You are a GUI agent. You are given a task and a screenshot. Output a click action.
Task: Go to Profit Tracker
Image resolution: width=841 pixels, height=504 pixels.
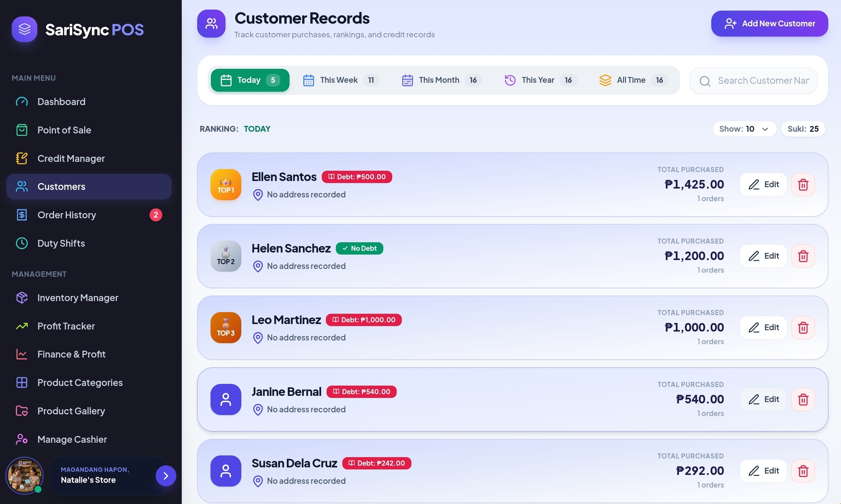89,326
